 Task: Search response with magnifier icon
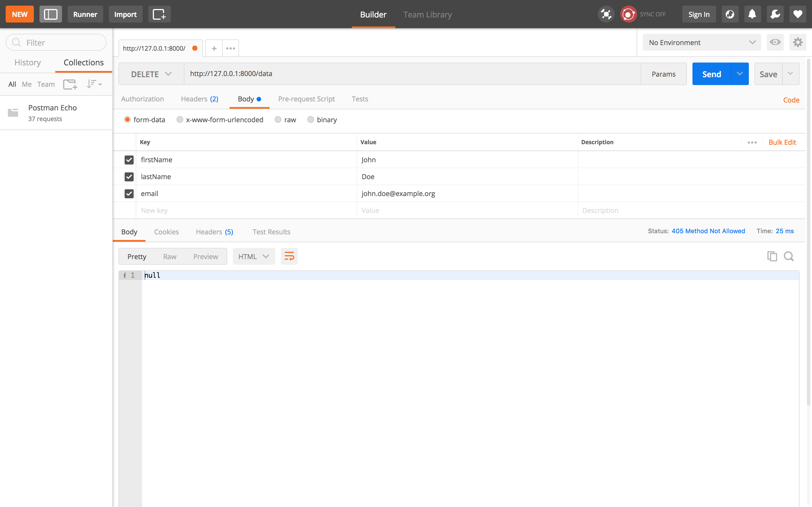click(789, 256)
